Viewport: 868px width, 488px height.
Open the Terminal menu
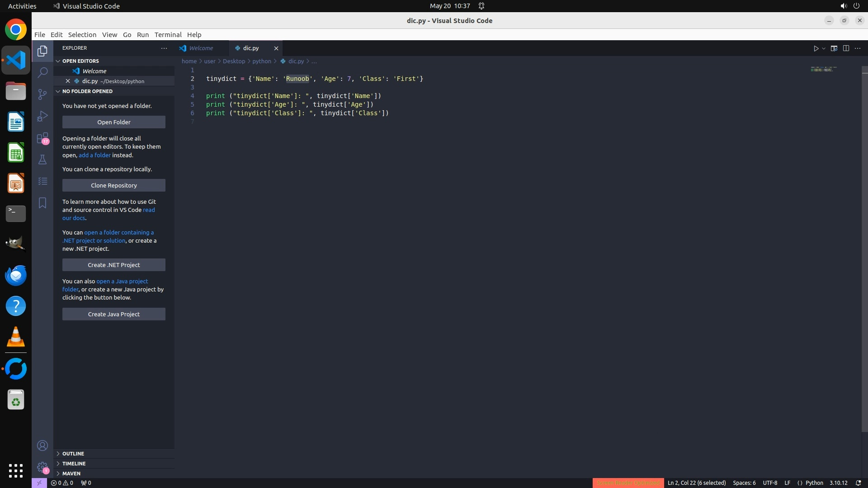click(x=168, y=35)
